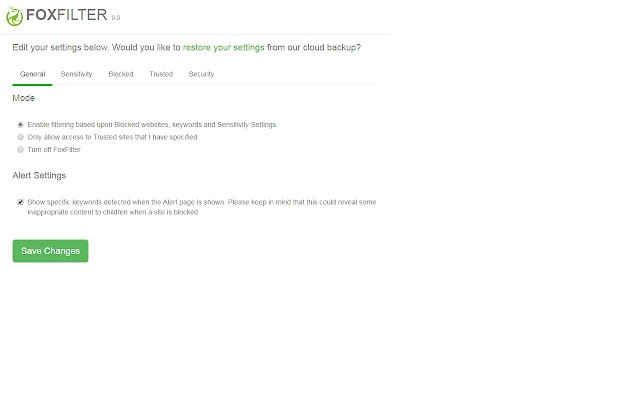Click the 'Only allow access to Trusted sites' label text

pos(113,137)
